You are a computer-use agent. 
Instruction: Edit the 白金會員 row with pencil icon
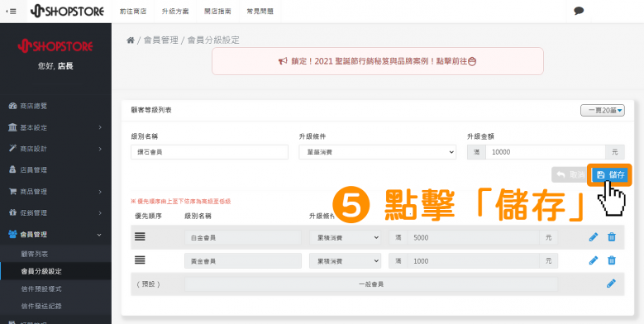[593, 237]
